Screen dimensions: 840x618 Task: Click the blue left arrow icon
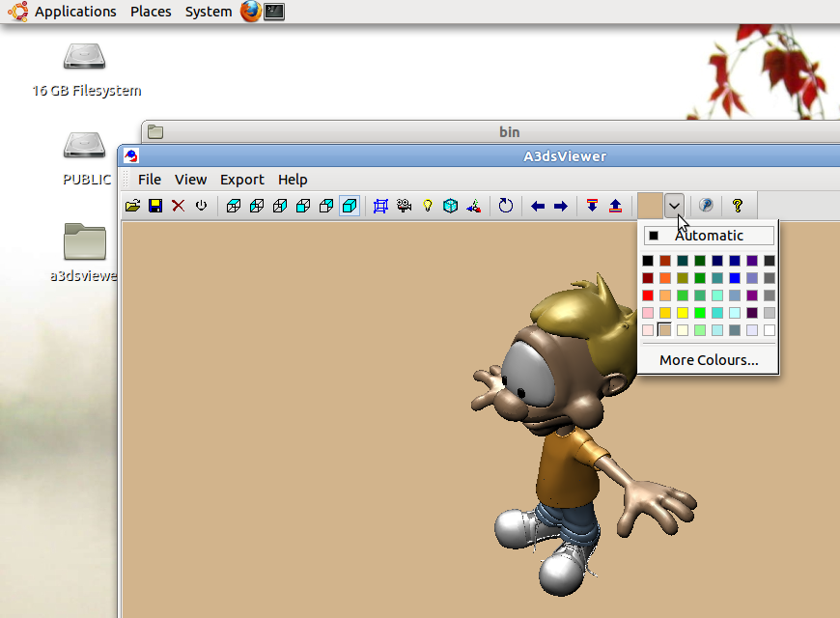pos(538,207)
